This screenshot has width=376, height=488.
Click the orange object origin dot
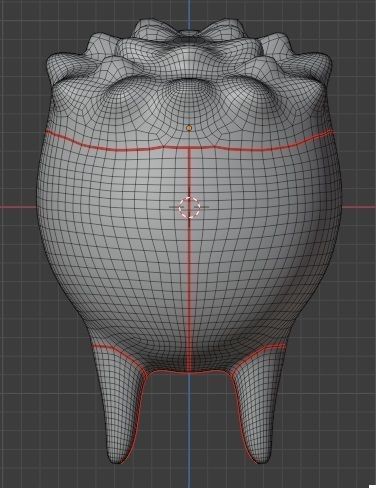pos(189,128)
